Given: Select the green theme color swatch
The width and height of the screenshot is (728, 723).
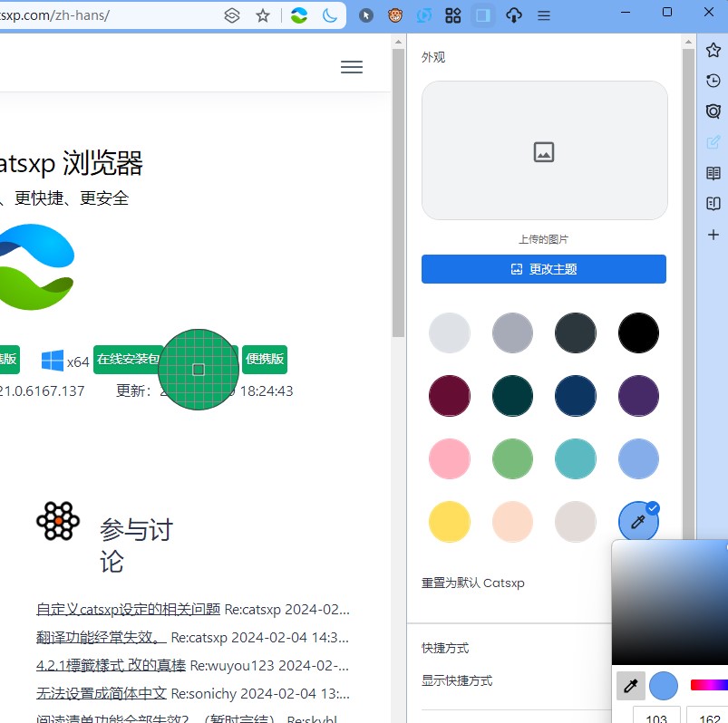Looking at the screenshot, I should [512, 458].
